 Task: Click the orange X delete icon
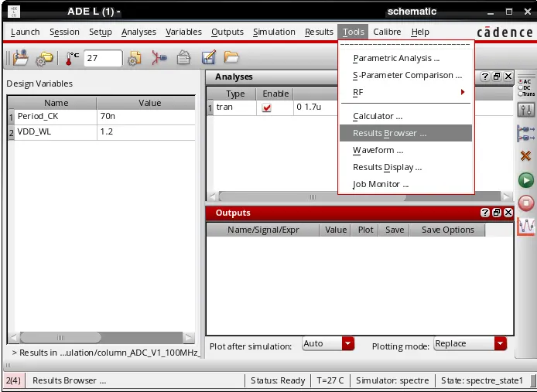pyautogui.click(x=525, y=156)
